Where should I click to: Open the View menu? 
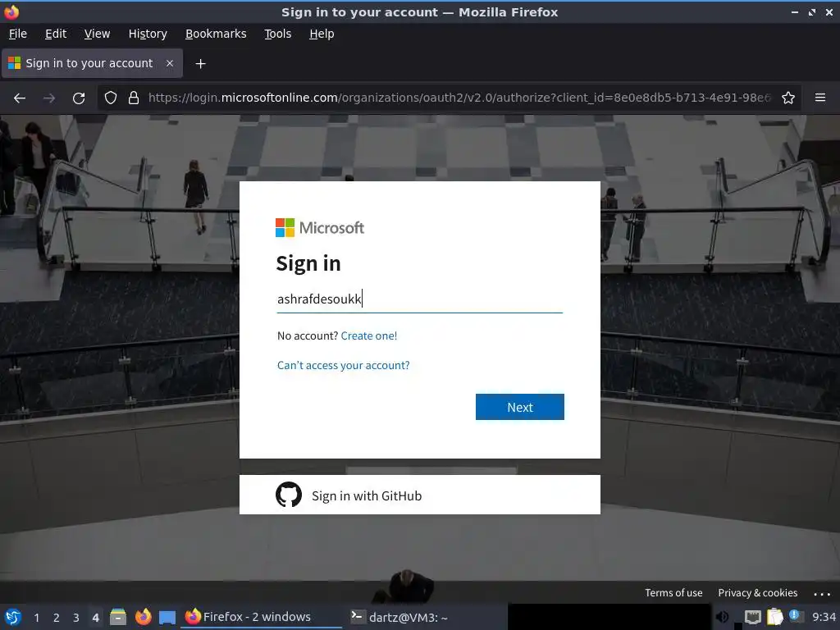pos(97,34)
